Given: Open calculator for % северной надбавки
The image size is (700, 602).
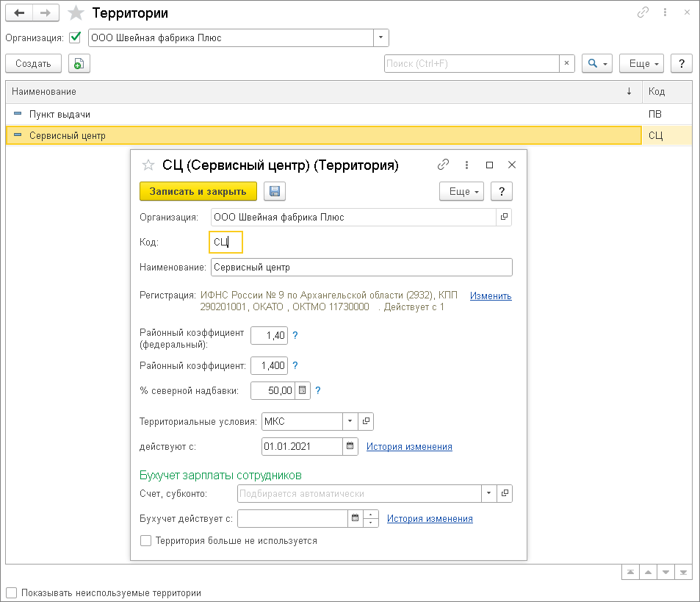Looking at the screenshot, I should pyautogui.click(x=303, y=390).
